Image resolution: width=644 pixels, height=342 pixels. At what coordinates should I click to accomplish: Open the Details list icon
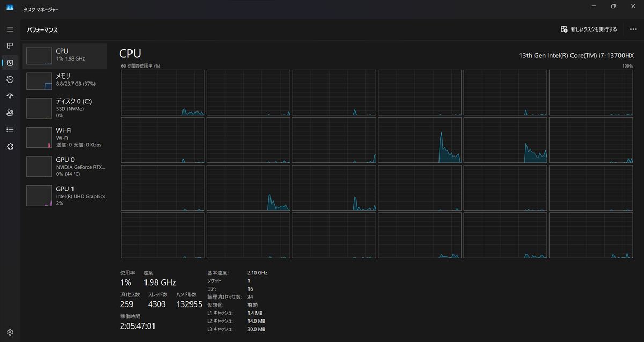click(x=10, y=129)
